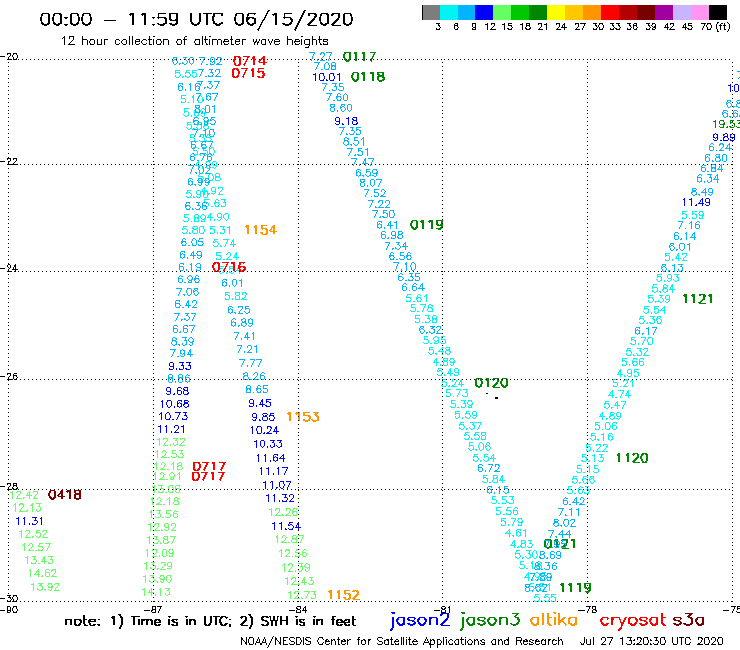Viewport: 740px width, 650px height.
Task: Click the maroon time stamp '0418'
Action: 65,495
